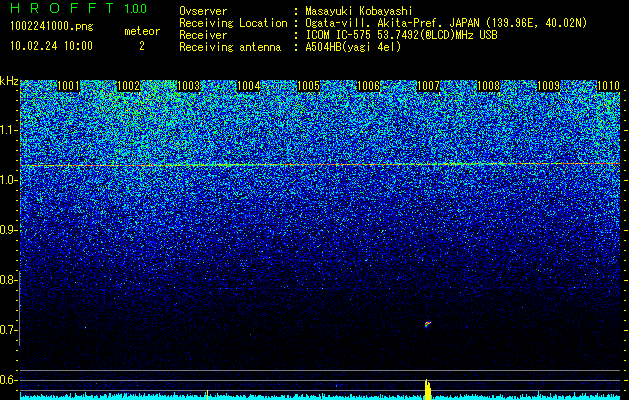Viewport: 629px width, 400px height.
Task: Click the Receiving antenna label
Action: point(230,48)
